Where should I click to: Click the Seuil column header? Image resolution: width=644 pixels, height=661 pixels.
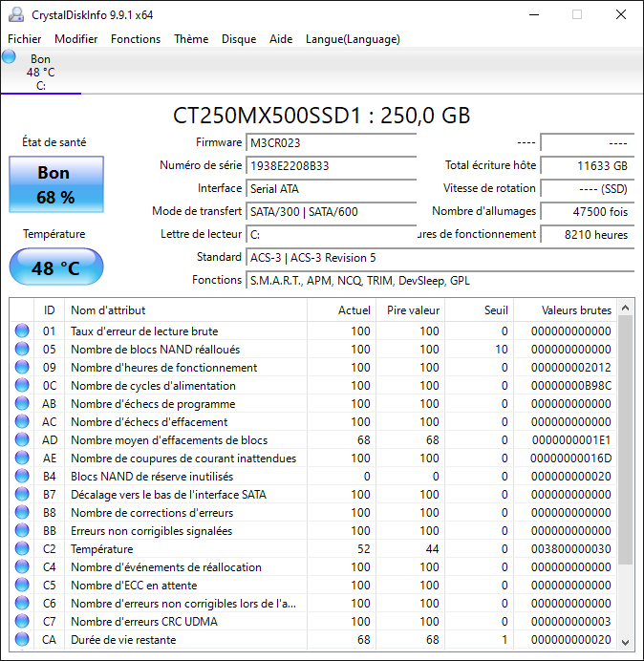(x=479, y=310)
